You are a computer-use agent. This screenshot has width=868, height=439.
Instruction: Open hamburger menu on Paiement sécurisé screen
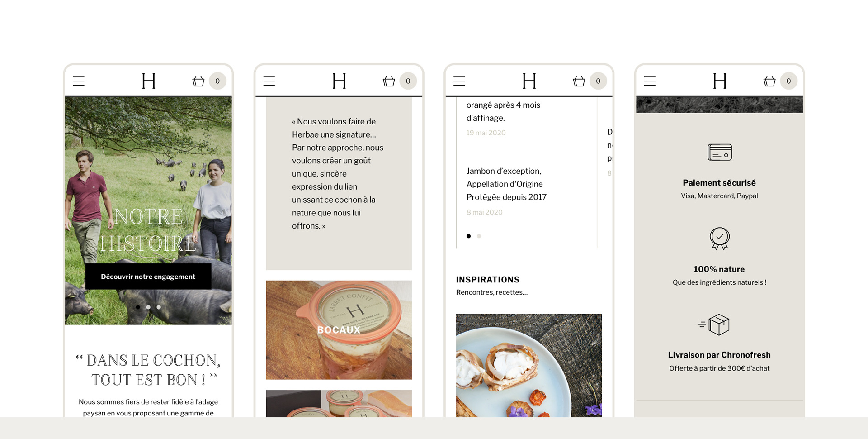click(x=650, y=81)
